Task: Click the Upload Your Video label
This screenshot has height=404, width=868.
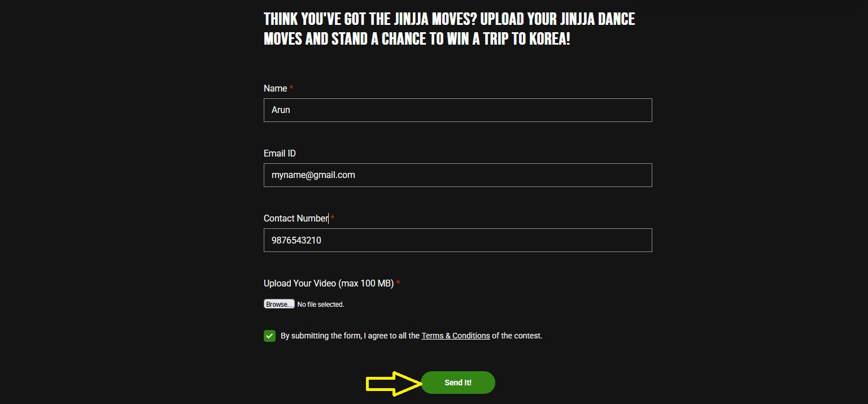Action: coord(328,283)
